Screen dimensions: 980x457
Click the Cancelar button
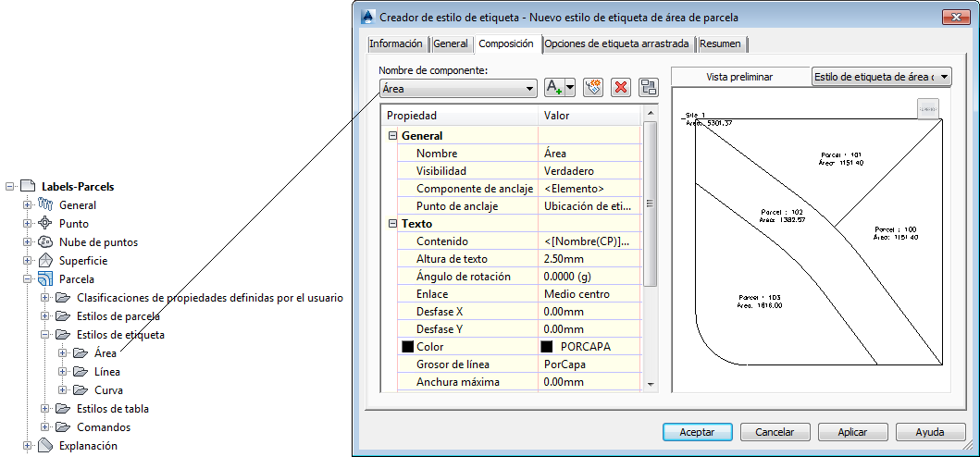[x=775, y=432]
